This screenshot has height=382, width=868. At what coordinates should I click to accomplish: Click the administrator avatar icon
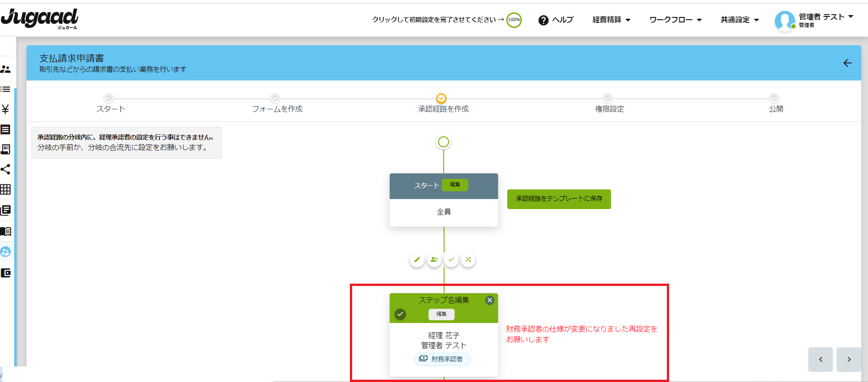coord(785,21)
